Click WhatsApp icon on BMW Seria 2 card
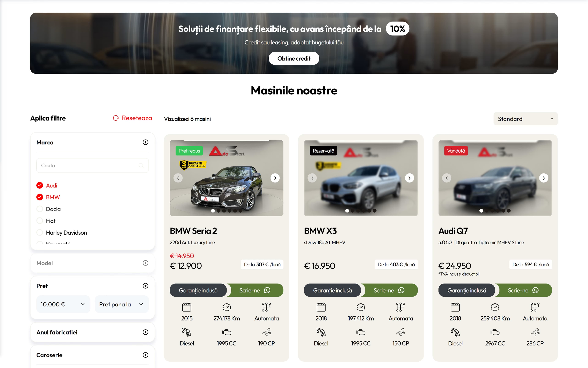Viewport: 588px width, 368px height. click(267, 290)
